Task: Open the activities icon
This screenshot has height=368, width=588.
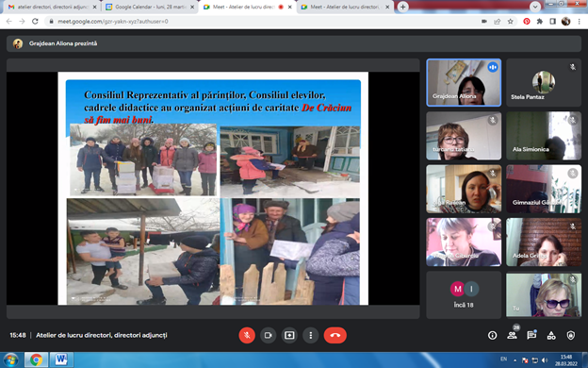Action: tap(551, 335)
